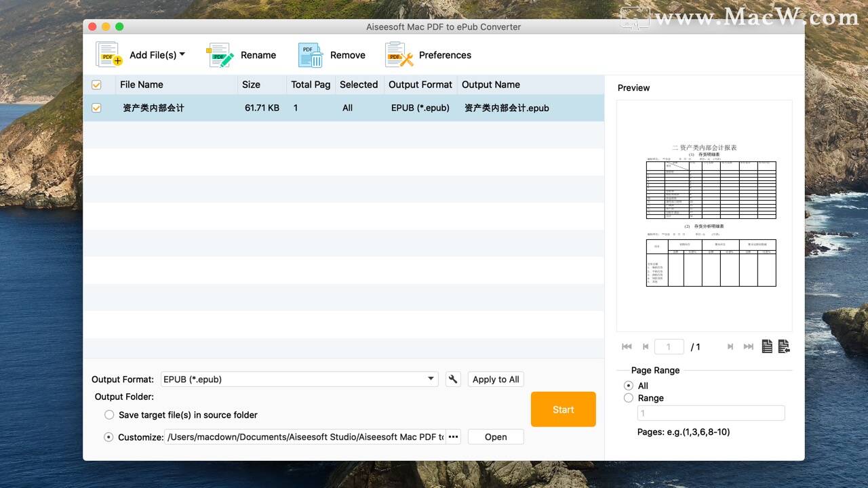Click the Output Name column header

pos(491,85)
